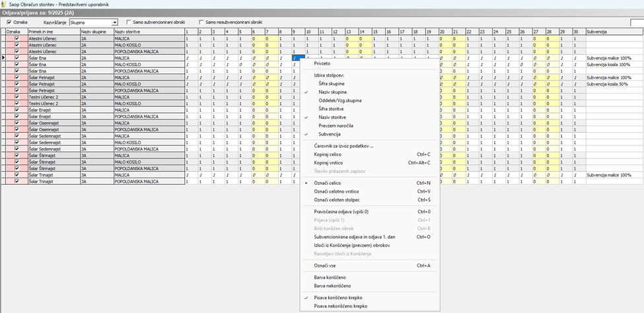Select Subvencija malice 100% for Šolar Ena
The image size is (644, 313).
point(615,58)
